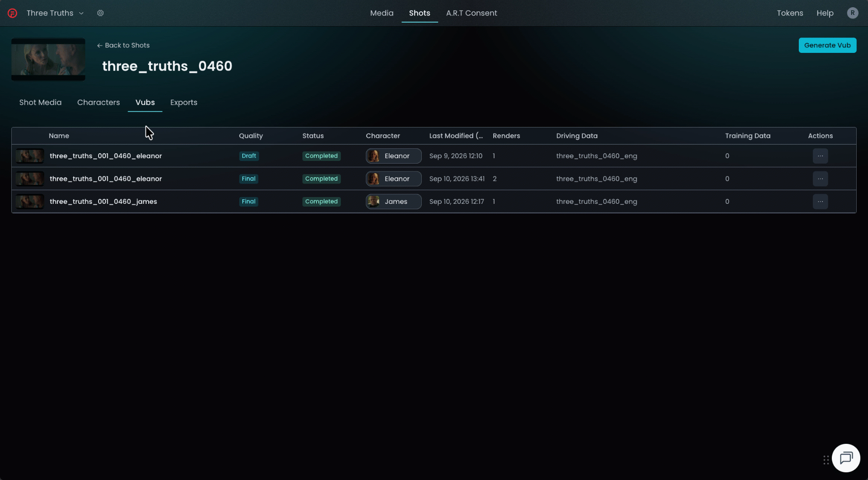
Task: Open the A.R.T Consent tab
Action: [x=472, y=13]
